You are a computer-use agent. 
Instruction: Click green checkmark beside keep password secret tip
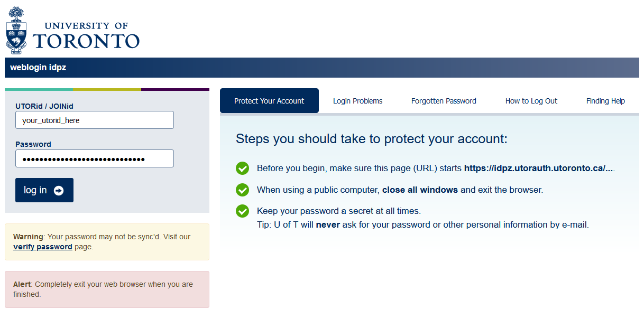click(242, 211)
